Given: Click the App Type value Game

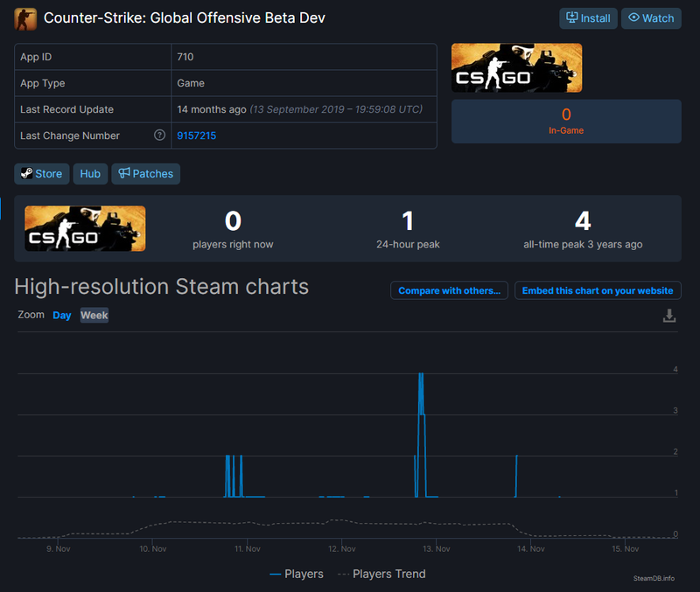Looking at the screenshot, I should click(191, 83).
